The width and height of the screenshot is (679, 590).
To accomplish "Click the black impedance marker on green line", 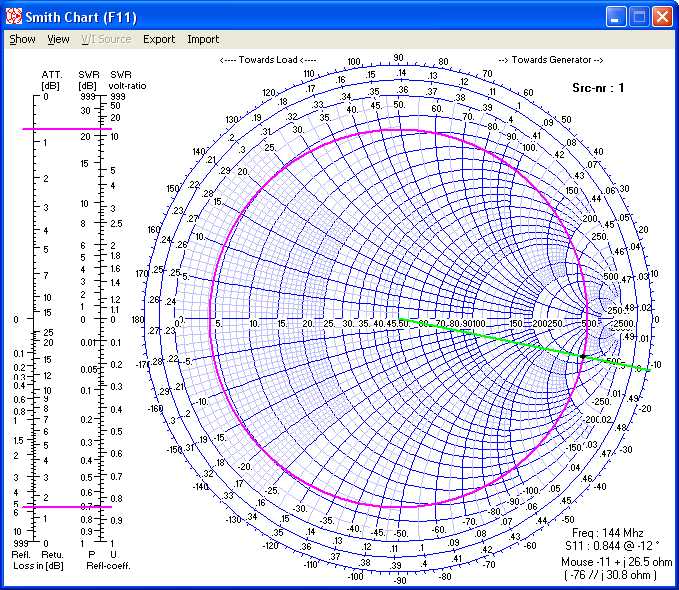I will [x=583, y=356].
